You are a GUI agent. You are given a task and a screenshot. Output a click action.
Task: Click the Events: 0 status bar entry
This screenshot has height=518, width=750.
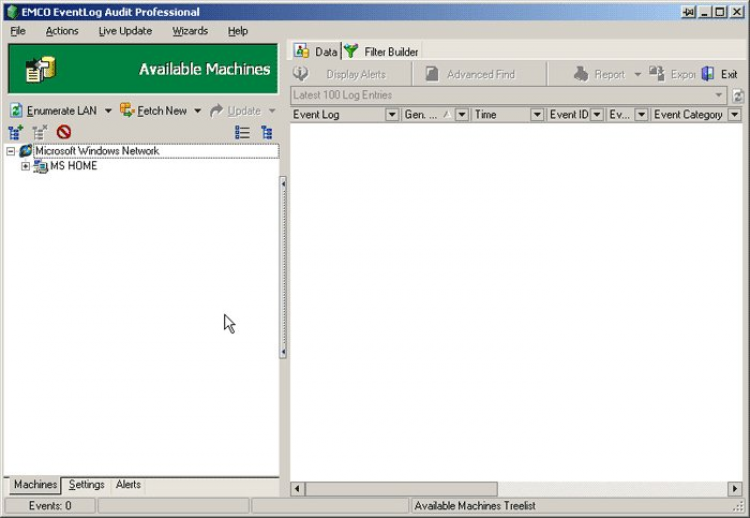[x=50, y=506]
